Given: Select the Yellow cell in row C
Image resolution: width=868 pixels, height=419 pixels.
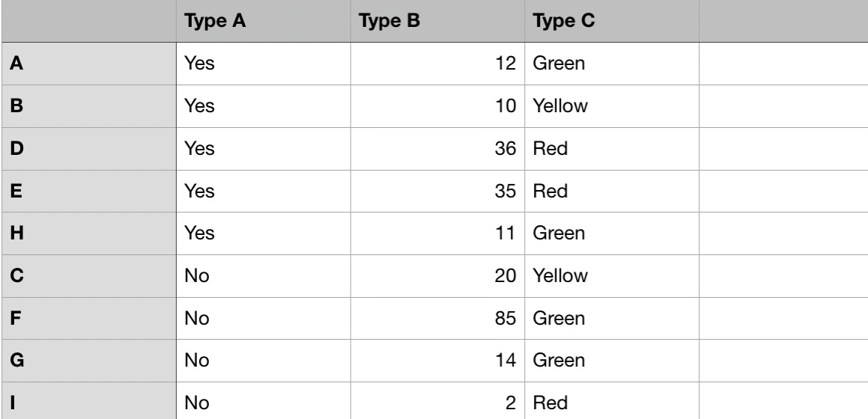Looking at the screenshot, I should [611, 277].
